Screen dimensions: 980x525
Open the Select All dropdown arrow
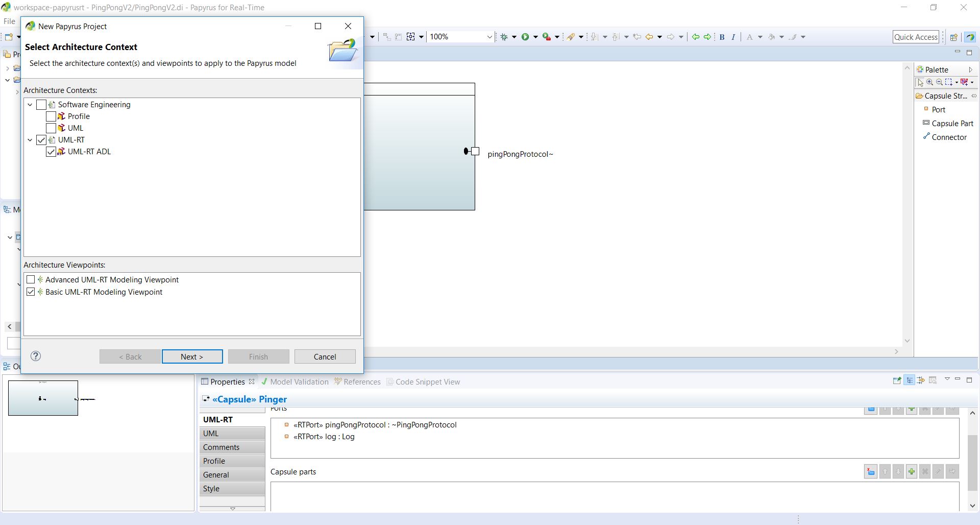[421, 37]
